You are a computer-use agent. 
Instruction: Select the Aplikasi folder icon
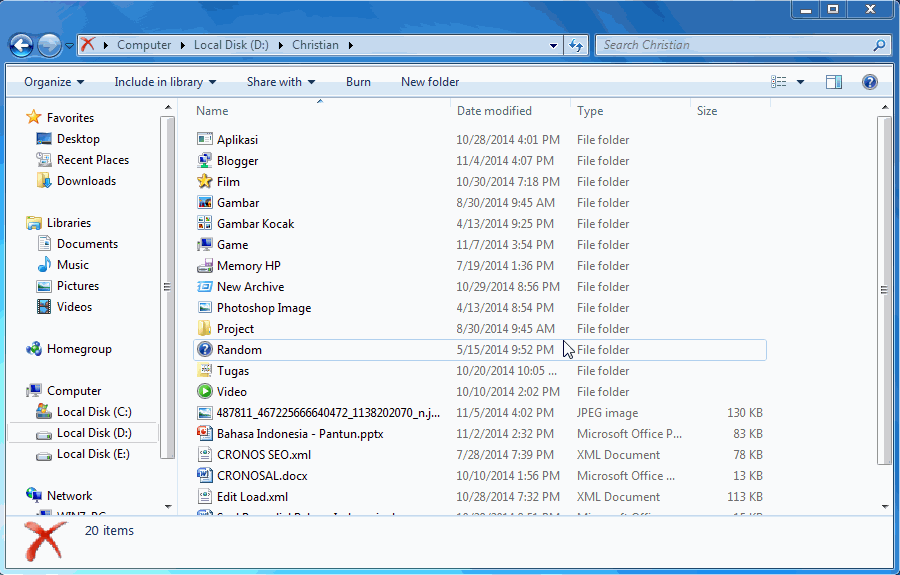(x=204, y=139)
